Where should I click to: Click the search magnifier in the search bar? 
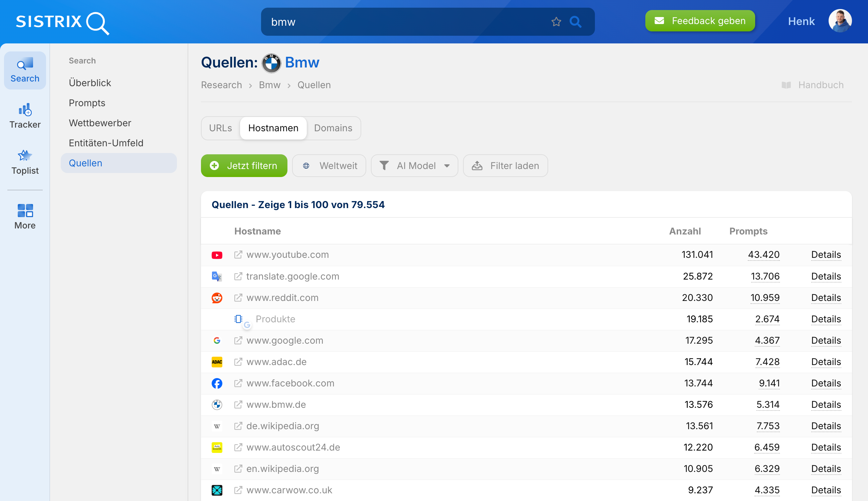(x=576, y=22)
